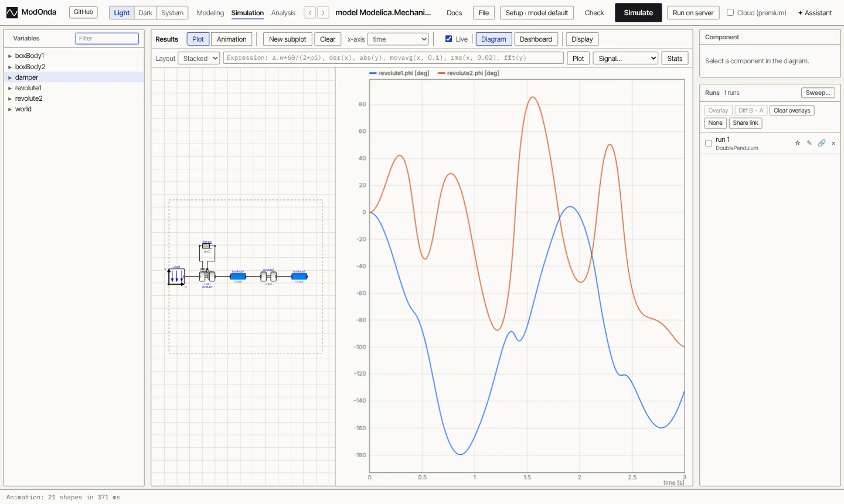The width and height of the screenshot is (844, 504).
Task: Toggle the Diagram view button
Action: 494,39
